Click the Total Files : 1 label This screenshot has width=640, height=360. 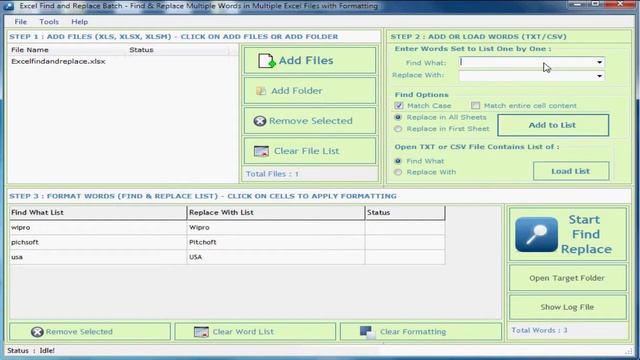(x=272, y=174)
